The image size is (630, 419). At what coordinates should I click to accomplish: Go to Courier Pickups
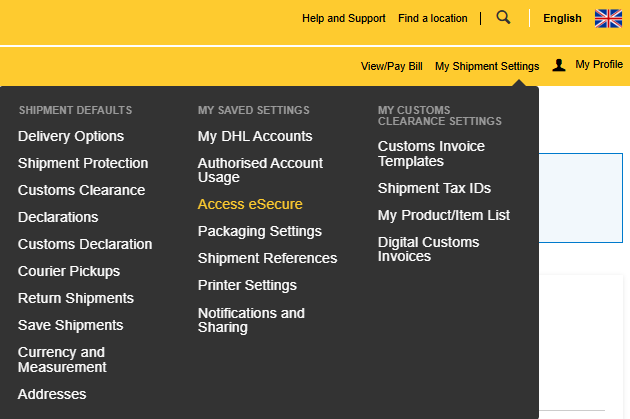pyautogui.click(x=69, y=271)
